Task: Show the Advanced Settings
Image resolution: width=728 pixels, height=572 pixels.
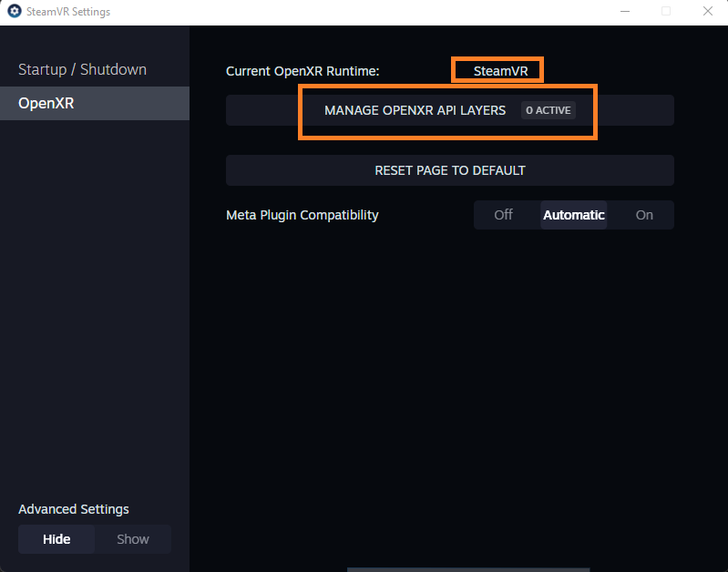Action: (133, 539)
